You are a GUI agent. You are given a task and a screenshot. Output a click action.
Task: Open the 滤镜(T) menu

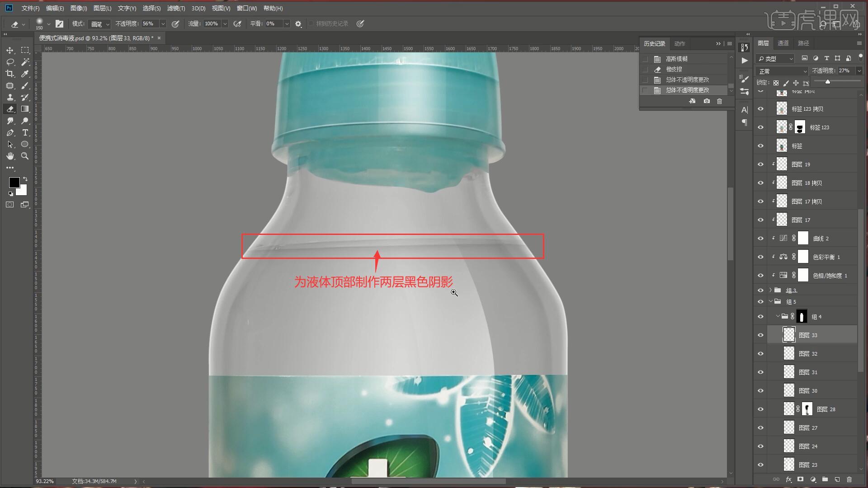(175, 8)
